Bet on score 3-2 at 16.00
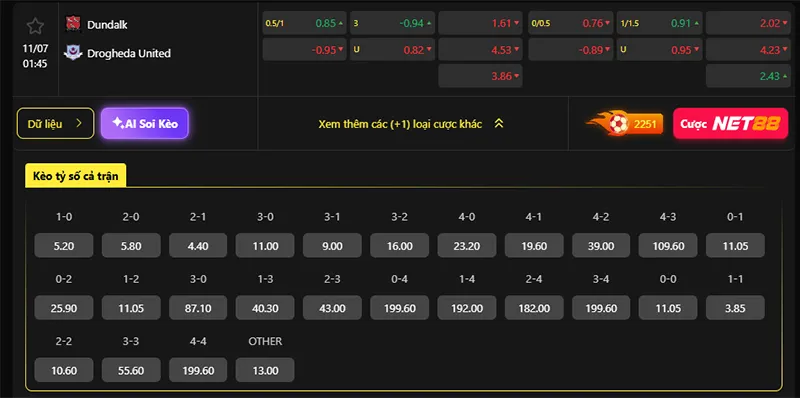800x398 pixels. click(399, 245)
